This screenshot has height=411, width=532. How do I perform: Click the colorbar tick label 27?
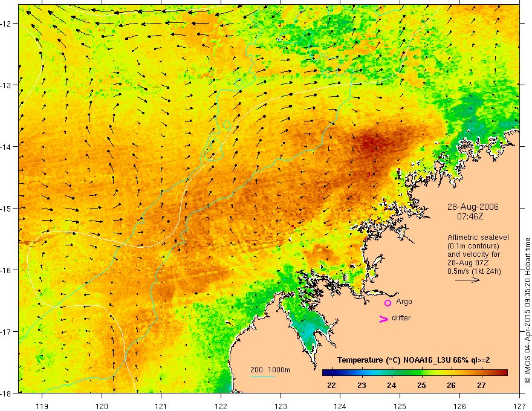coord(481,385)
